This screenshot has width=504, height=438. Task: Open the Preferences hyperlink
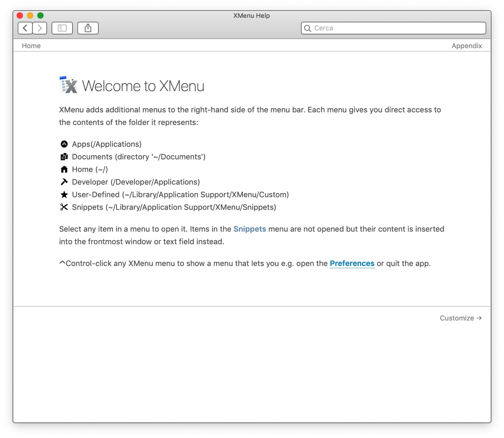pos(352,264)
